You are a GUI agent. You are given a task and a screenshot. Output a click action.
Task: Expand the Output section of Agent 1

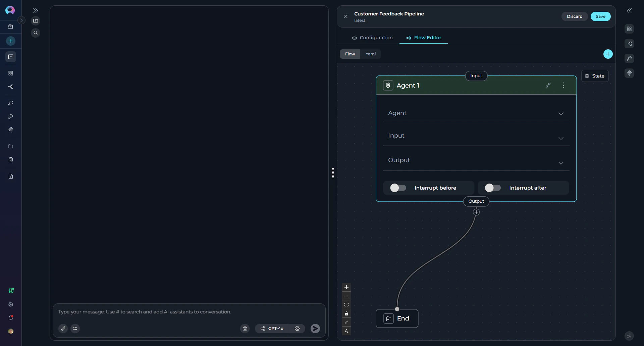tap(561, 163)
